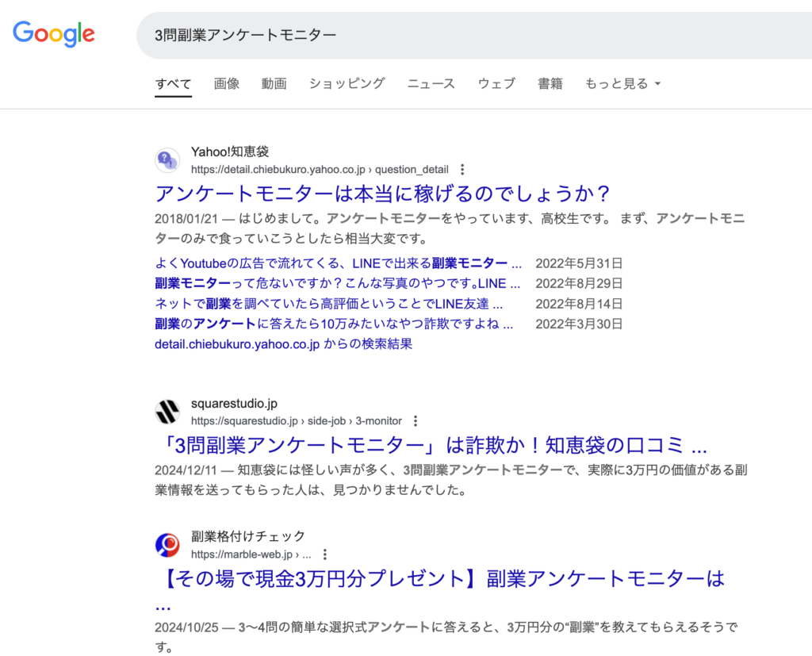
Task: Click the snippet dated 2024/10/25
Action: 446,637
